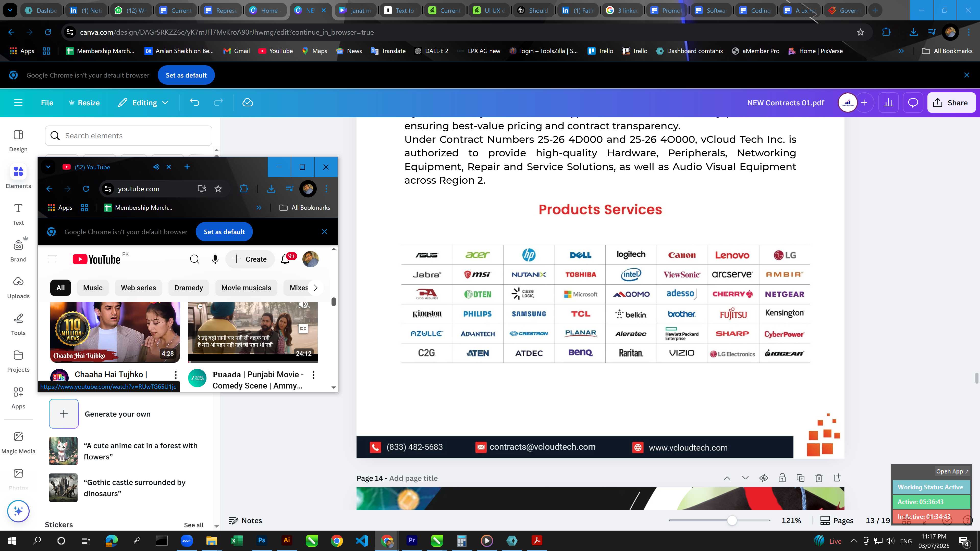Add collaborator with the plus icon
Image resolution: width=980 pixels, height=551 pixels.
point(864,103)
